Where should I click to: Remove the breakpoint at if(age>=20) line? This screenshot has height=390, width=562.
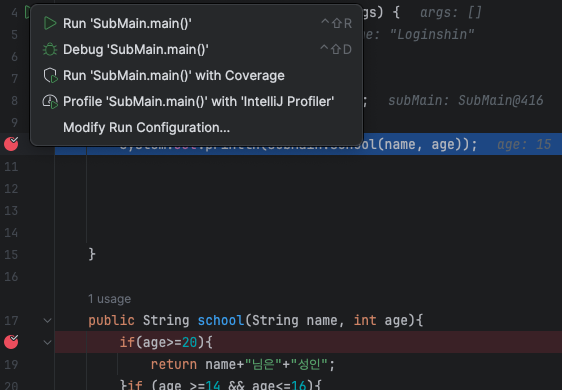11,342
